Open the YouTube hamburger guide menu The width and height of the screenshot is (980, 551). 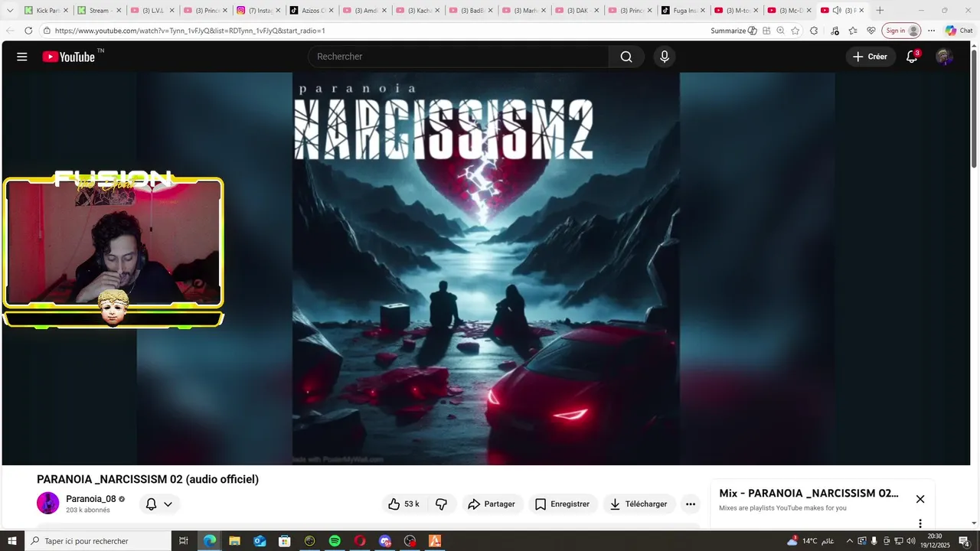click(22, 57)
